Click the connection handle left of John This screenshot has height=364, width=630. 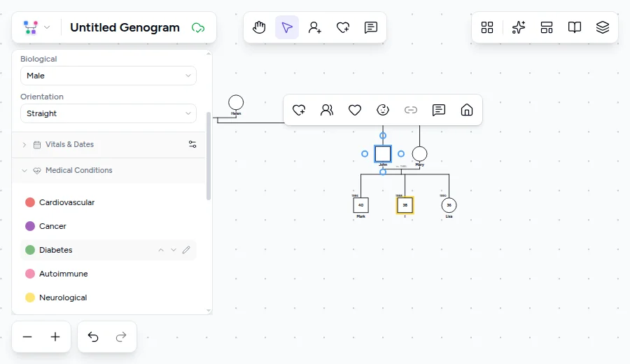click(365, 154)
